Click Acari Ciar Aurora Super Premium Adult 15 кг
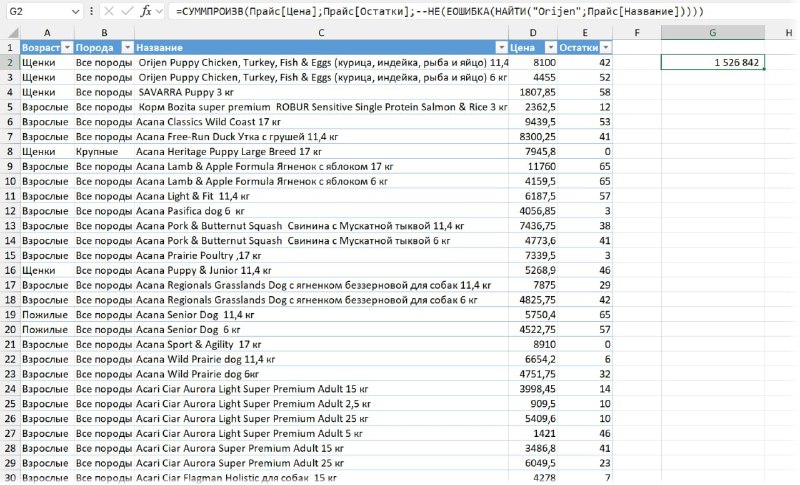The width and height of the screenshot is (800, 485). (x=321, y=448)
